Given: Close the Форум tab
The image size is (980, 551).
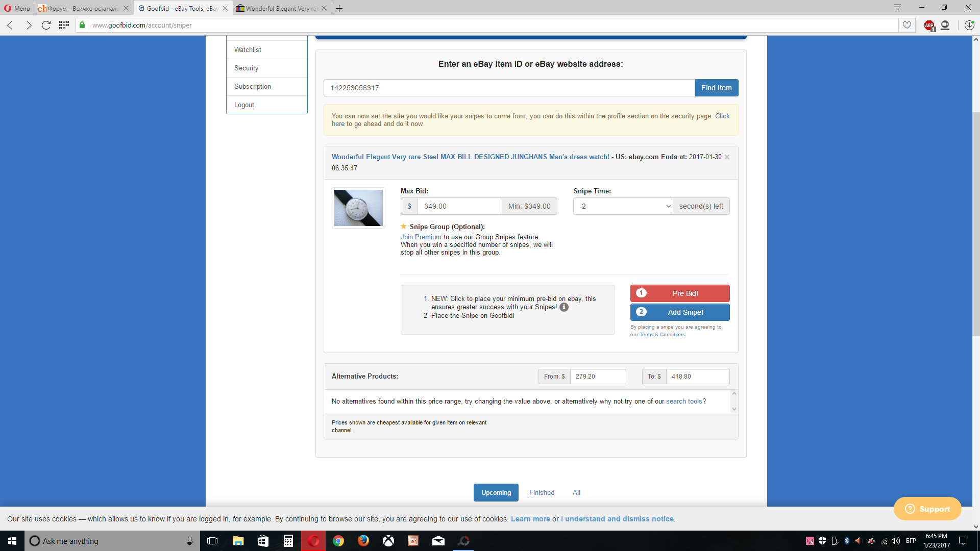Looking at the screenshot, I should pos(126,8).
